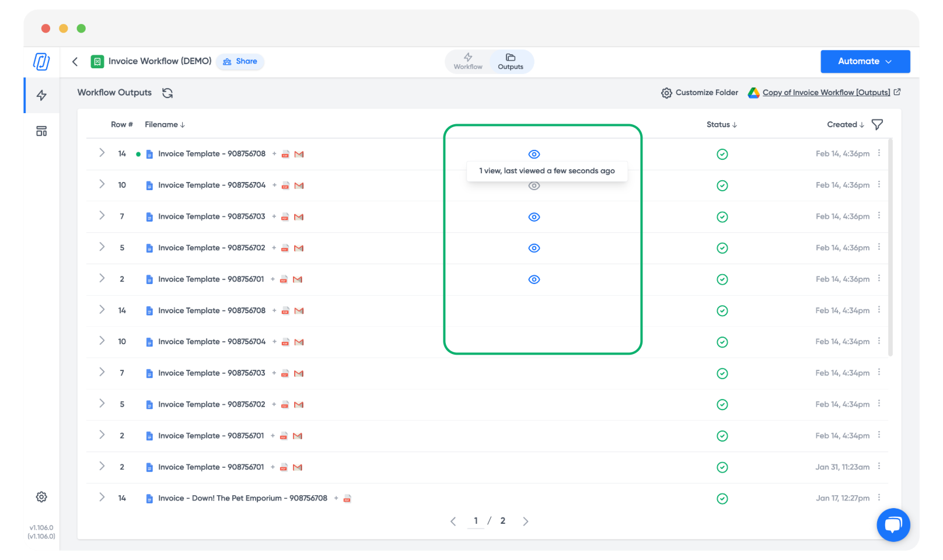The height and width of the screenshot is (560, 943).
Task: Open the chat support bubble
Action: pyautogui.click(x=893, y=525)
